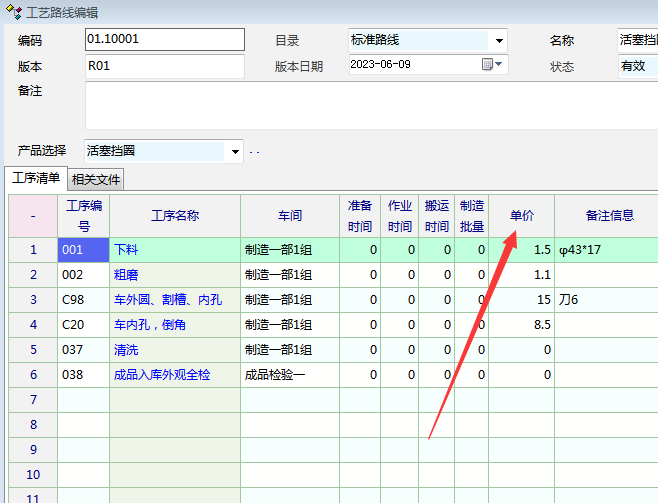Image resolution: width=658 pixels, height=503 pixels.
Task: Click the 工序名称 column header
Action: [x=174, y=215]
